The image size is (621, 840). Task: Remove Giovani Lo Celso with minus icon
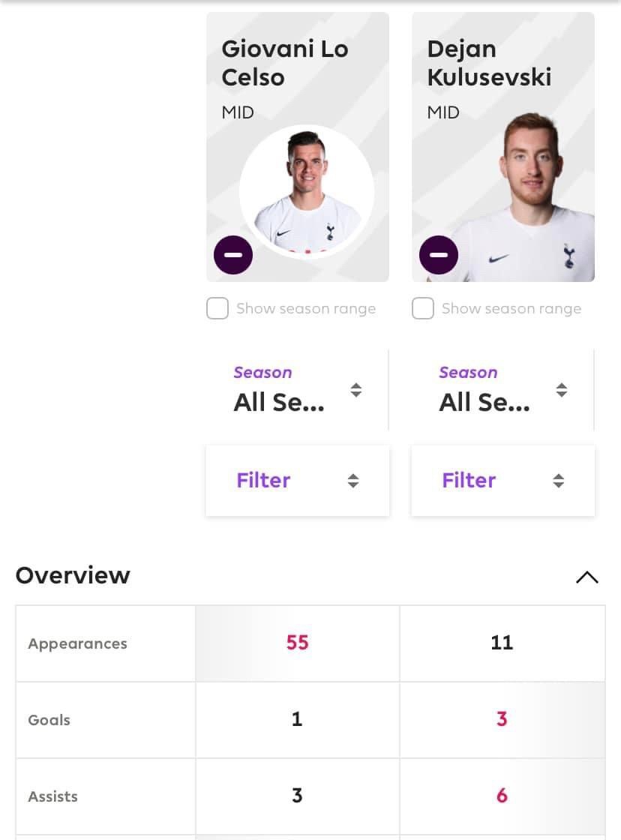(233, 255)
